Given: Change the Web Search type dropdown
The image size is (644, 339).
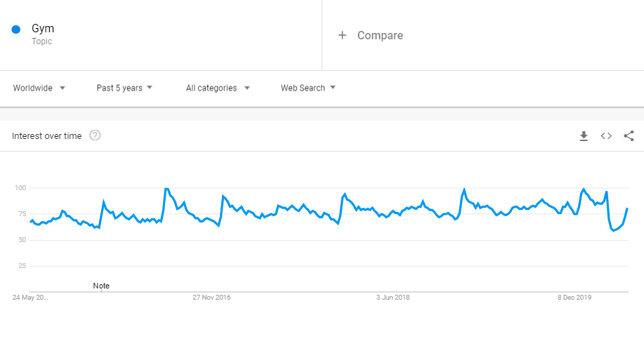Looking at the screenshot, I should click(308, 88).
